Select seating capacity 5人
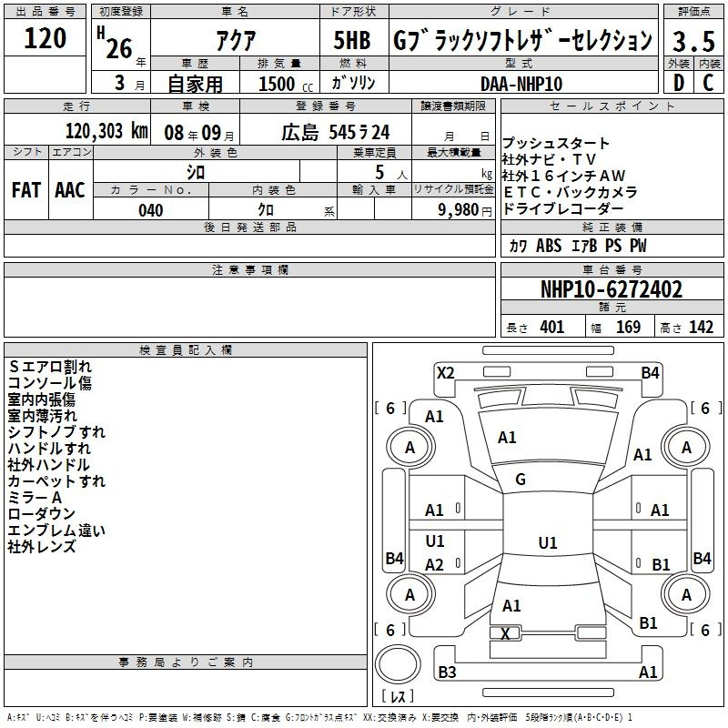 390,173
